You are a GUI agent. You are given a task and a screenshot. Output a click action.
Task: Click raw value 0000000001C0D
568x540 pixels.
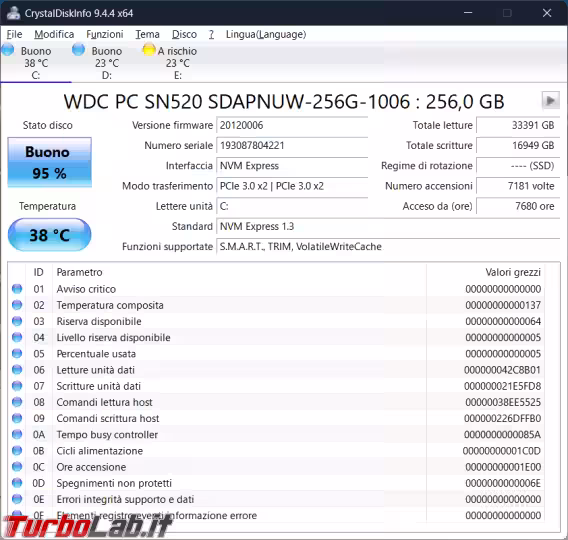pos(502,451)
